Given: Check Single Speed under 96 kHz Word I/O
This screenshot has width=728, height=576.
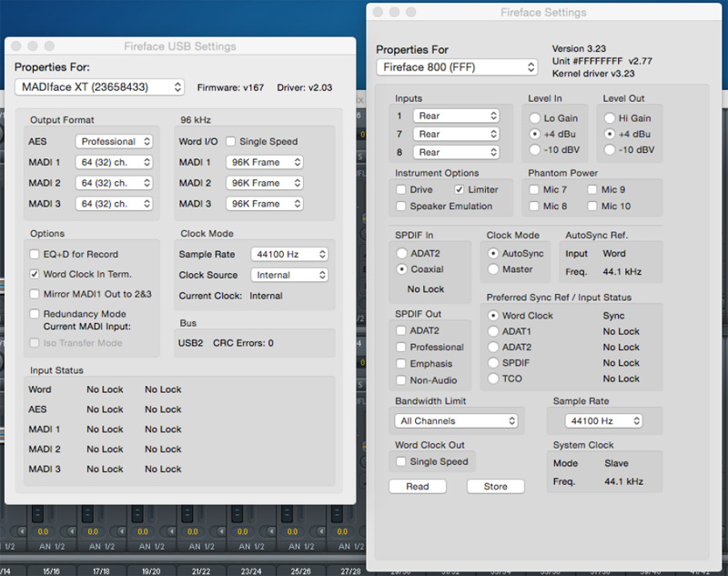Looking at the screenshot, I should [231, 142].
